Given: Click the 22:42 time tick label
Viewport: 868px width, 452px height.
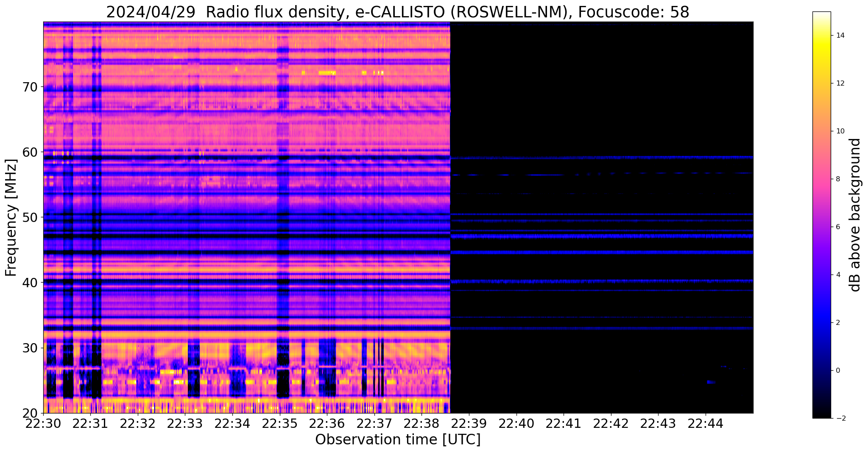Looking at the screenshot, I should [611, 423].
